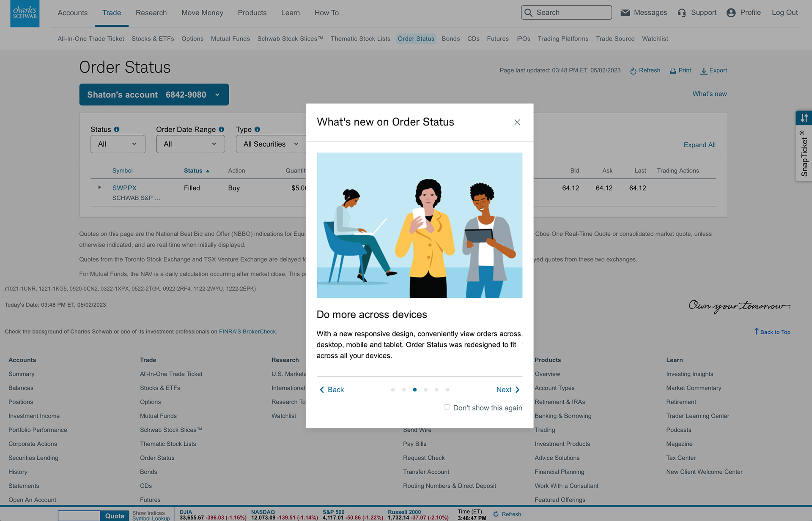
Task: Click the Export download icon
Action: (x=704, y=71)
